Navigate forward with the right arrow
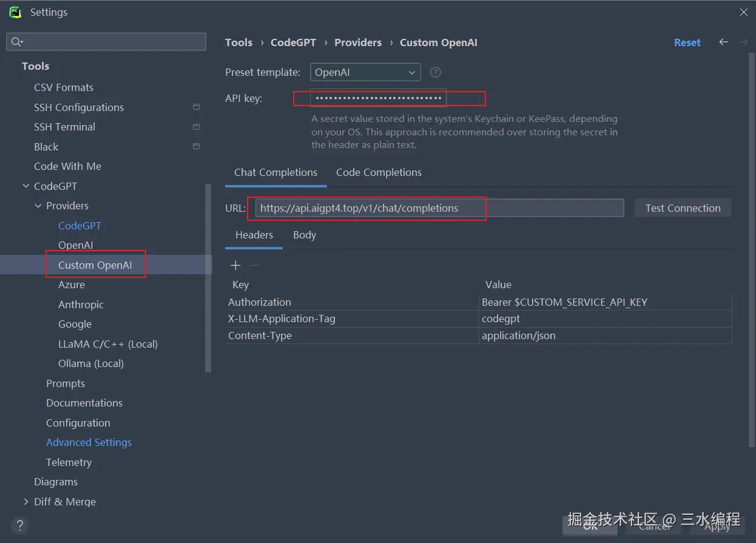 click(x=743, y=42)
